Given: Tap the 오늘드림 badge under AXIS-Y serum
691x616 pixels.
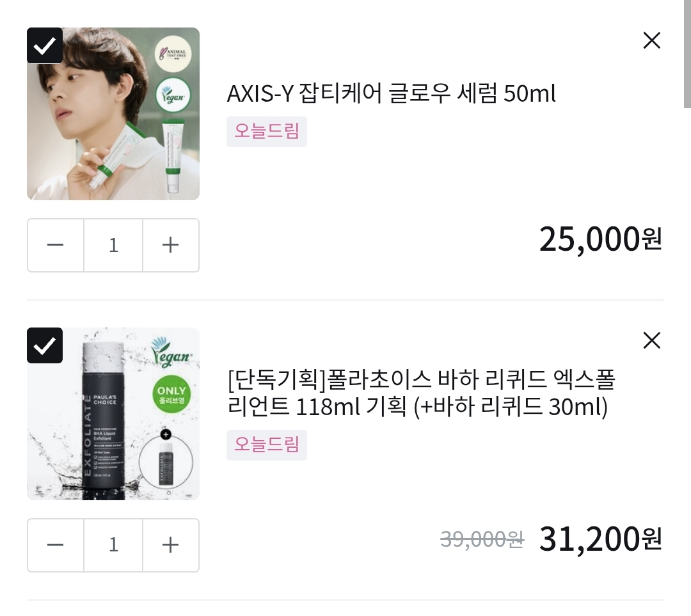Looking at the screenshot, I should click(x=266, y=131).
